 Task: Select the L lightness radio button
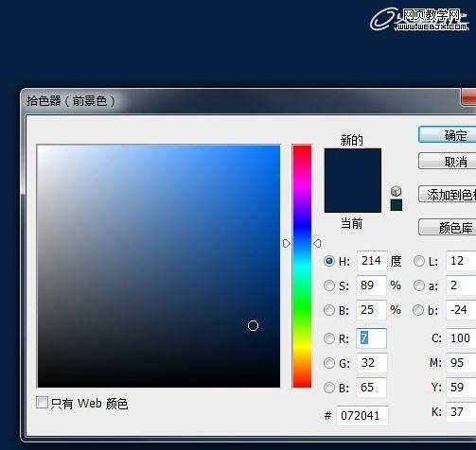[x=419, y=261]
